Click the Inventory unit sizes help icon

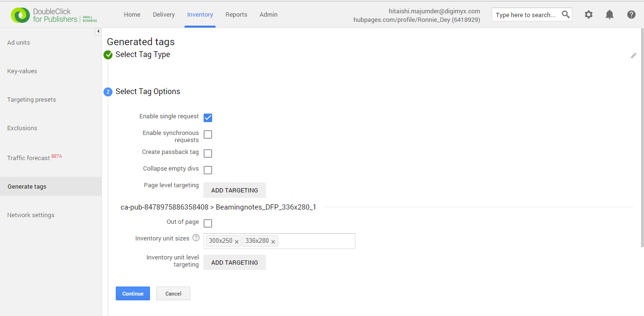tap(196, 238)
